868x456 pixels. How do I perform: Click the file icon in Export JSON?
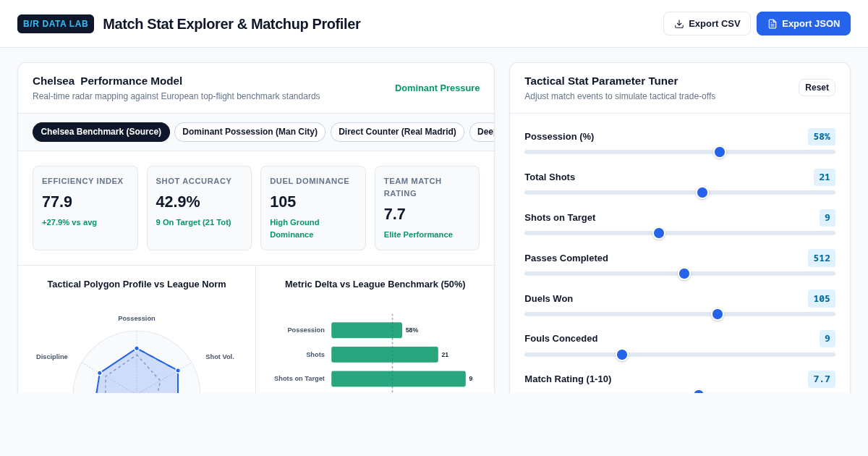point(773,24)
